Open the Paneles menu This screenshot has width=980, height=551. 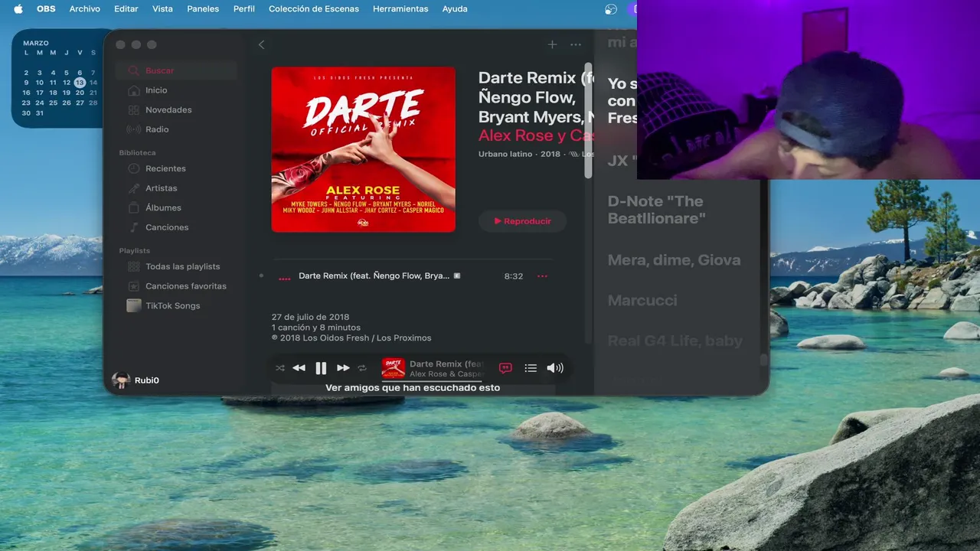pyautogui.click(x=203, y=9)
